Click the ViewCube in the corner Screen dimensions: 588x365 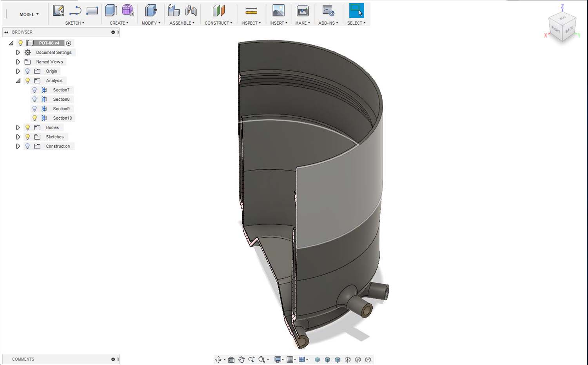(x=563, y=27)
